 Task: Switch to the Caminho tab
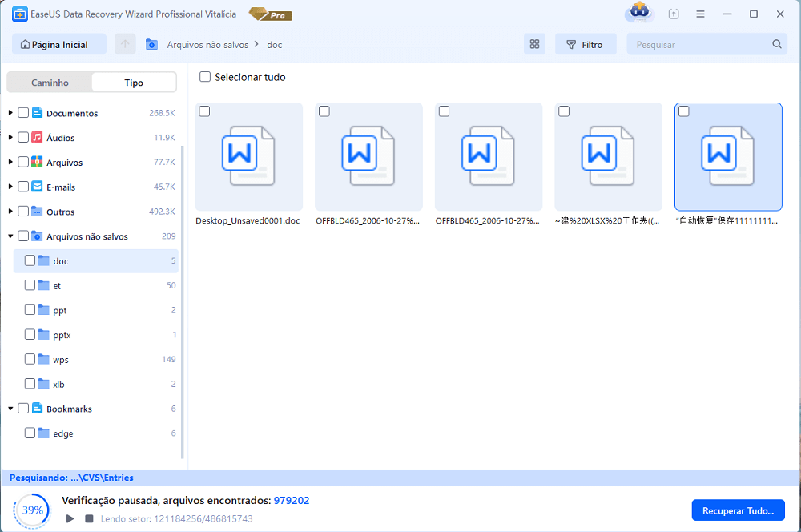point(50,83)
